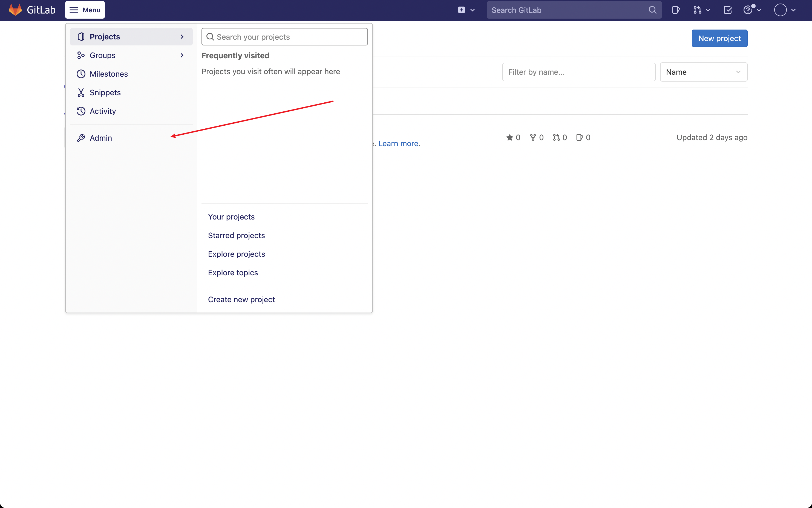812x508 pixels.
Task: Click the Snippets scissors icon
Action: 81,93
